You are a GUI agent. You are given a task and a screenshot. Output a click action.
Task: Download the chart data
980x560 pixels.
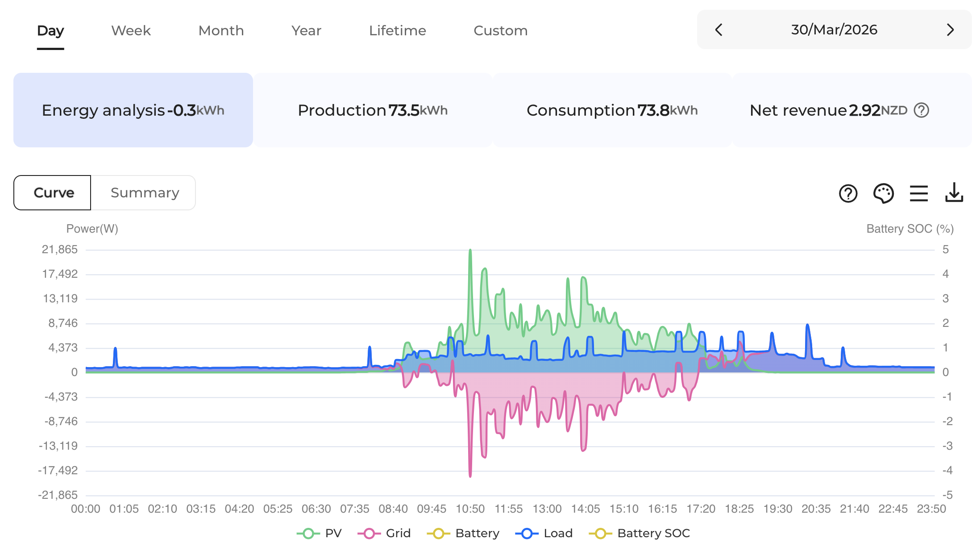tap(954, 193)
